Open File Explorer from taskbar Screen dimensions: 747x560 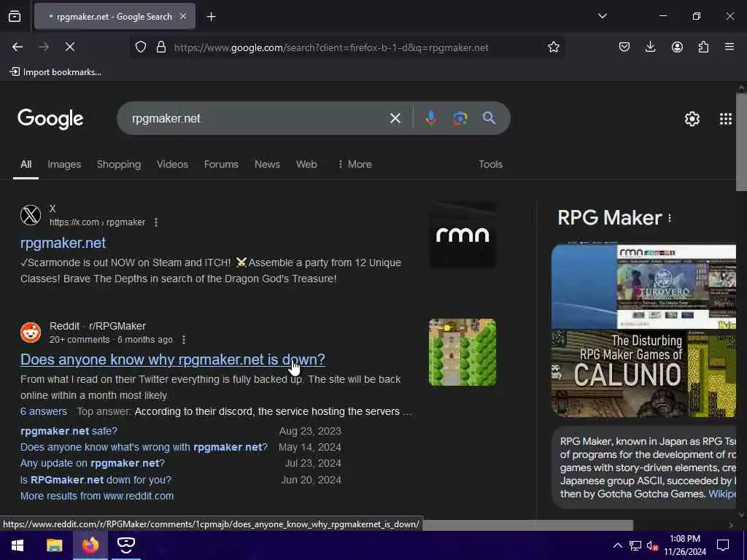[x=54, y=545]
